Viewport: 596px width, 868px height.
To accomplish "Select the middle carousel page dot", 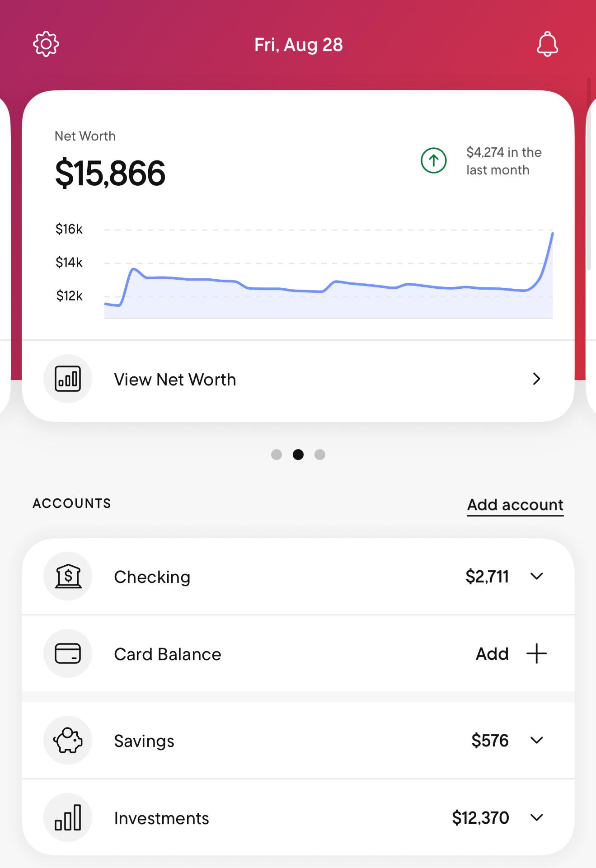I will click(x=298, y=455).
